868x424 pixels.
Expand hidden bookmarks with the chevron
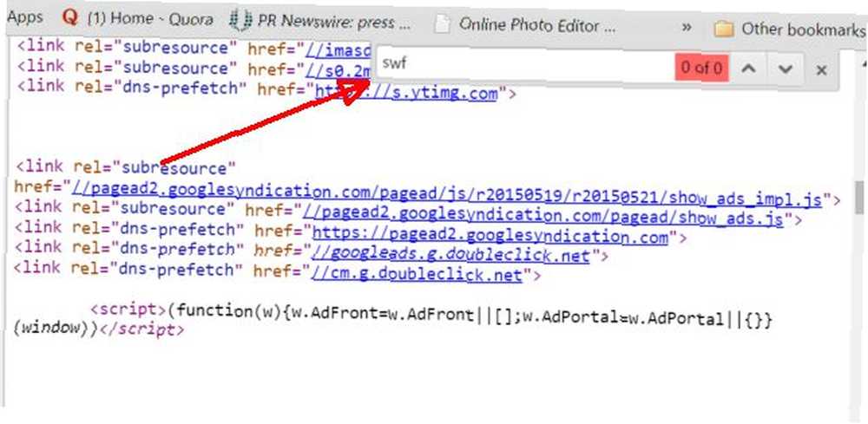click(x=687, y=27)
